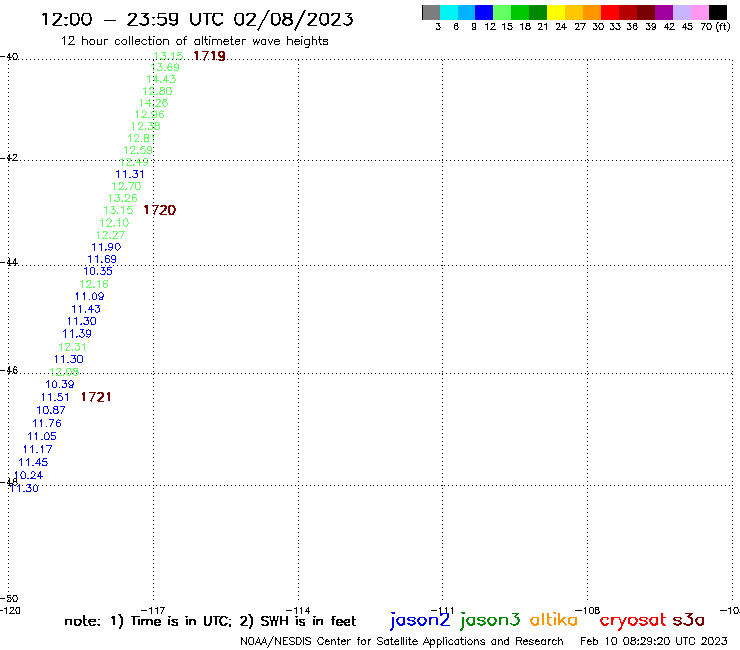Screen dimensions: 740x650
Task: Click the 1720 time marker
Action: click(x=160, y=210)
